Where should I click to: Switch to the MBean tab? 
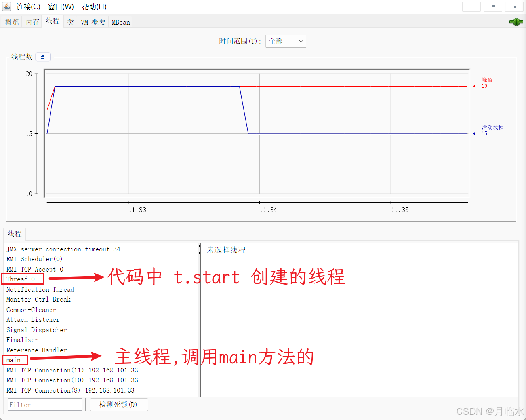[x=121, y=22]
